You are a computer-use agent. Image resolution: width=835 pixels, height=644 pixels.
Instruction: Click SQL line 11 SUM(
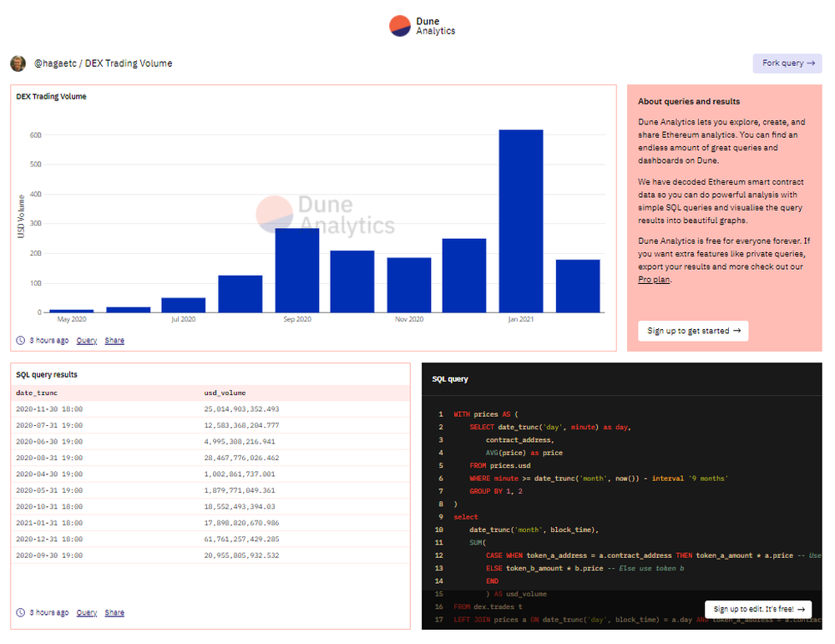[478, 543]
